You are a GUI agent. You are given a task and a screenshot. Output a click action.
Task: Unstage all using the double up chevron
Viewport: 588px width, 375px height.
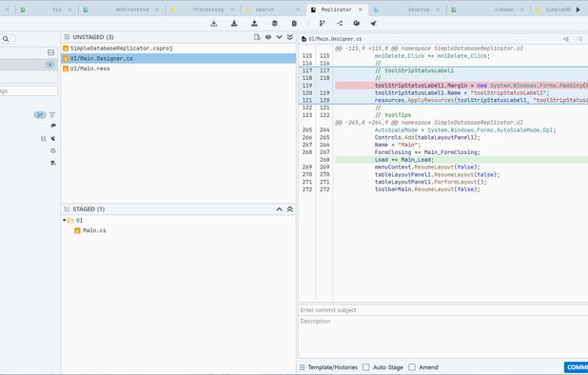pos(290,209)
